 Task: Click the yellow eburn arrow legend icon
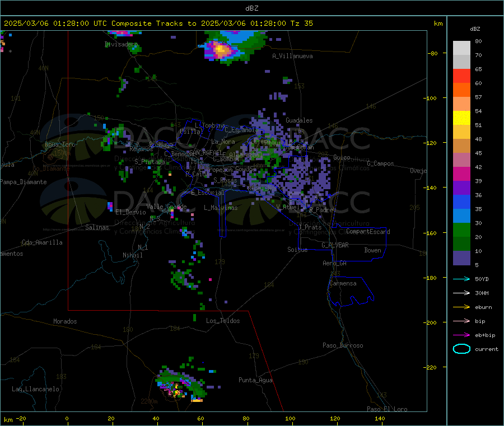pos(461,307)
